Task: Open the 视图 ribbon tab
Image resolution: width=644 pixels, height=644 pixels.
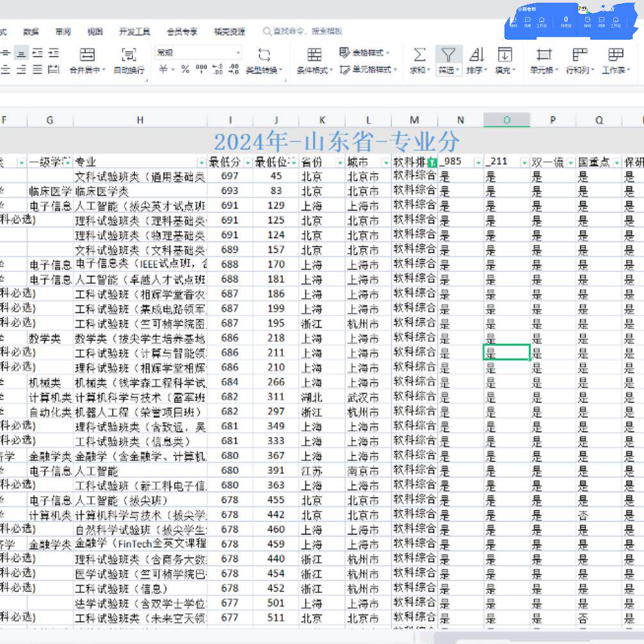Action: pyautogui.click(x=95, y=31)
